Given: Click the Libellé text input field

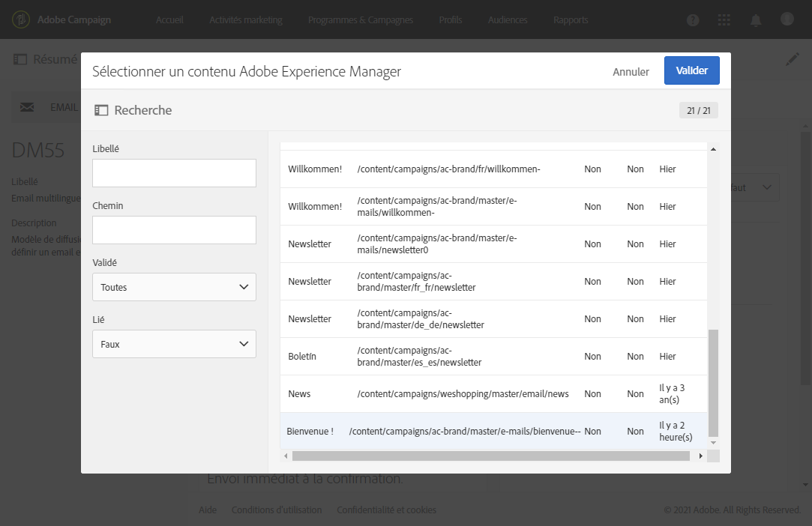Looking at the screenshot, I should coord(174,173).
